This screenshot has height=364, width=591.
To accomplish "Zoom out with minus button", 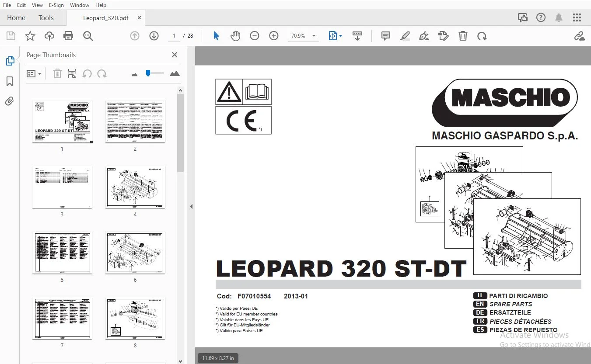I will [255, 36].
